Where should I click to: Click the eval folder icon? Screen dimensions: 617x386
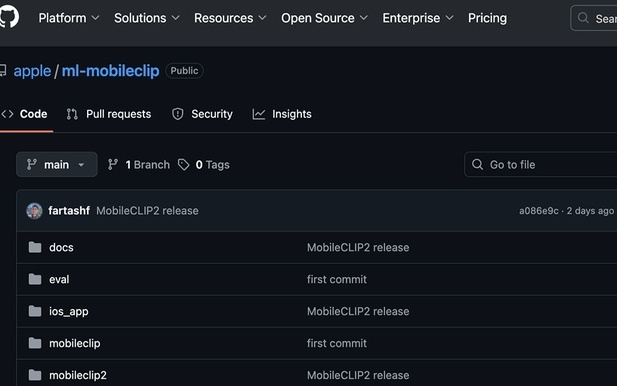(35, 279)
